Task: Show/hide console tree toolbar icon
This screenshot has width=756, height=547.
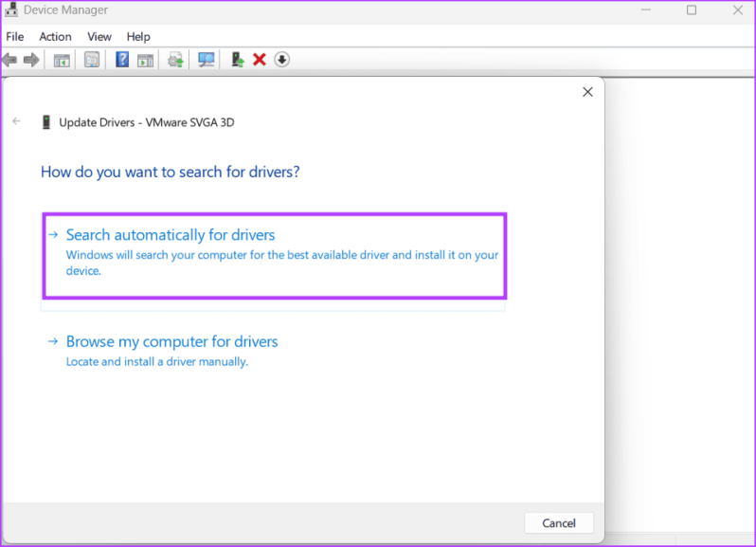Action: (62, 61)
